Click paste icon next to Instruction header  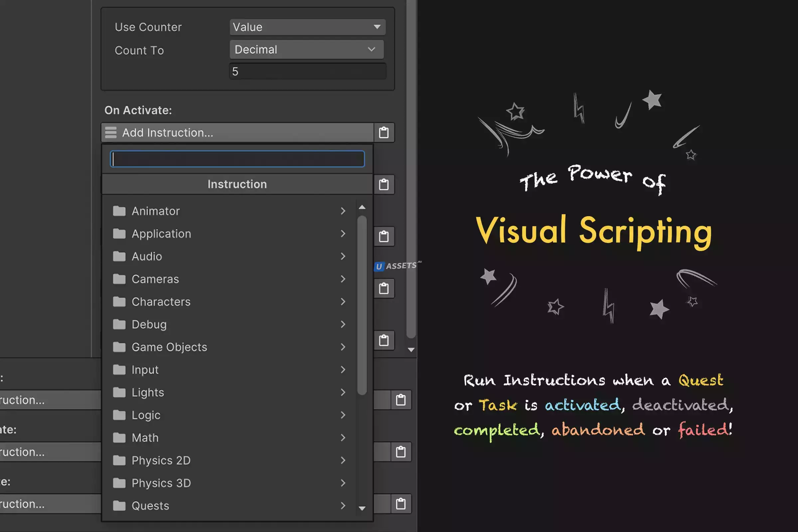coord(384,185)
